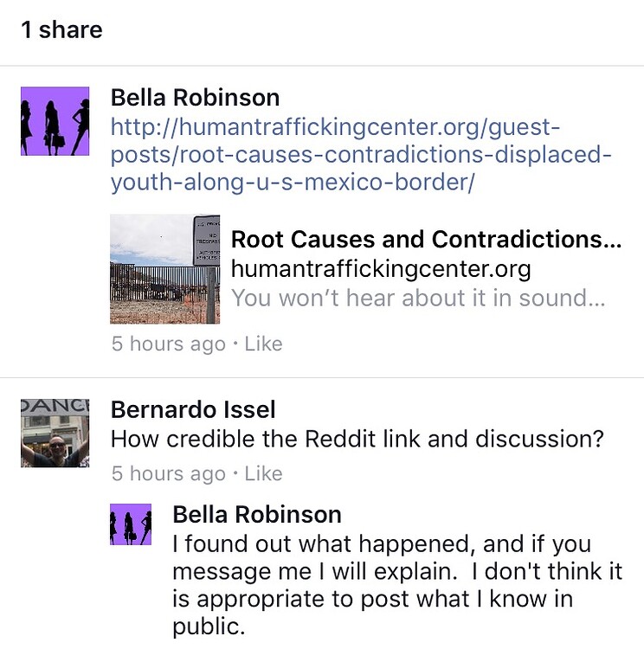Open 'Root Causes and Contradictions...' article title
Image resolution: width=644 pixels, height=649 pixels.
[x=426, y=240]
